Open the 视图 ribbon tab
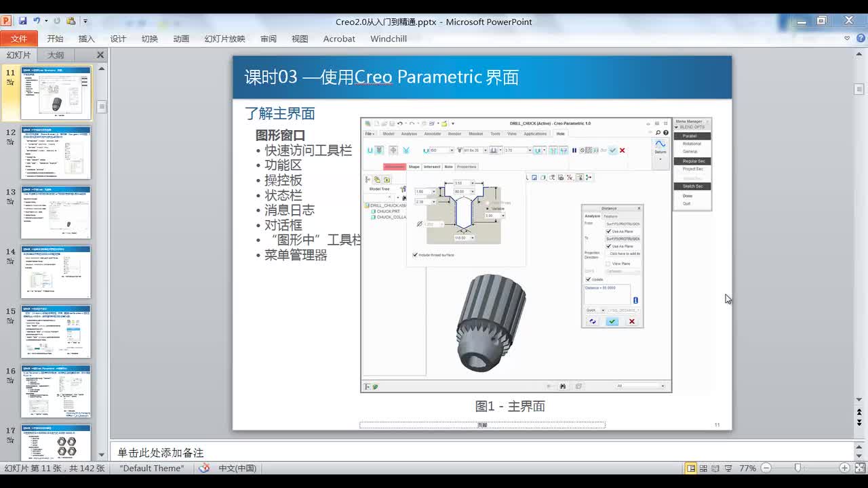 pos(300,39)
